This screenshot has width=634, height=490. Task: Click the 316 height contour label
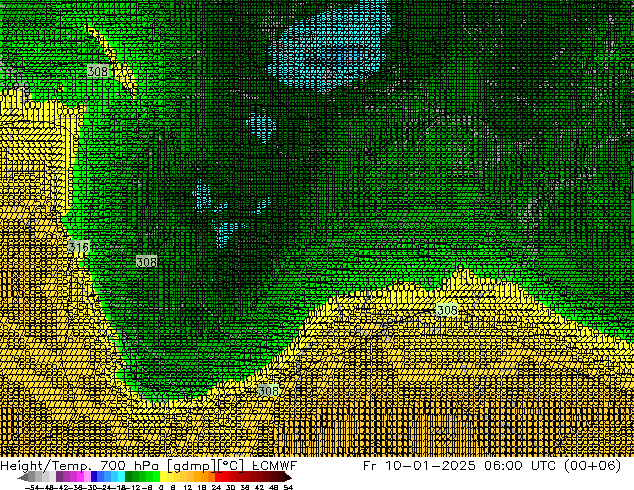(x=79, y=247)
